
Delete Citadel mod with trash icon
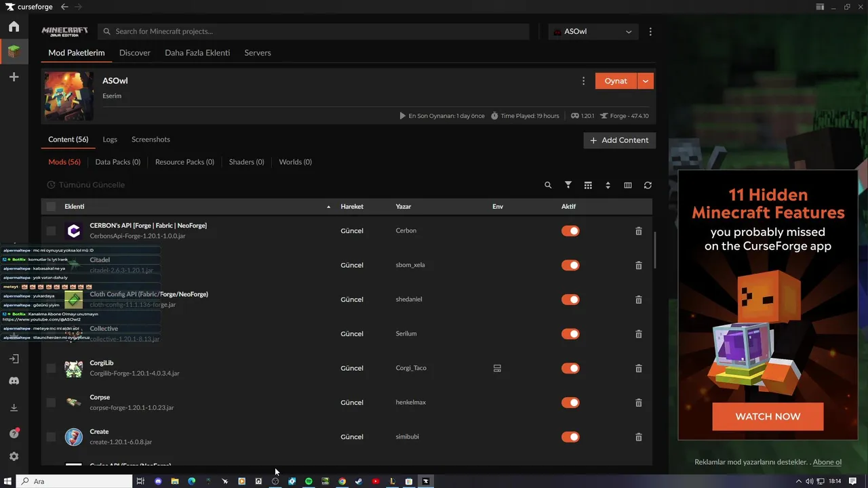click(x=638, y=265)
